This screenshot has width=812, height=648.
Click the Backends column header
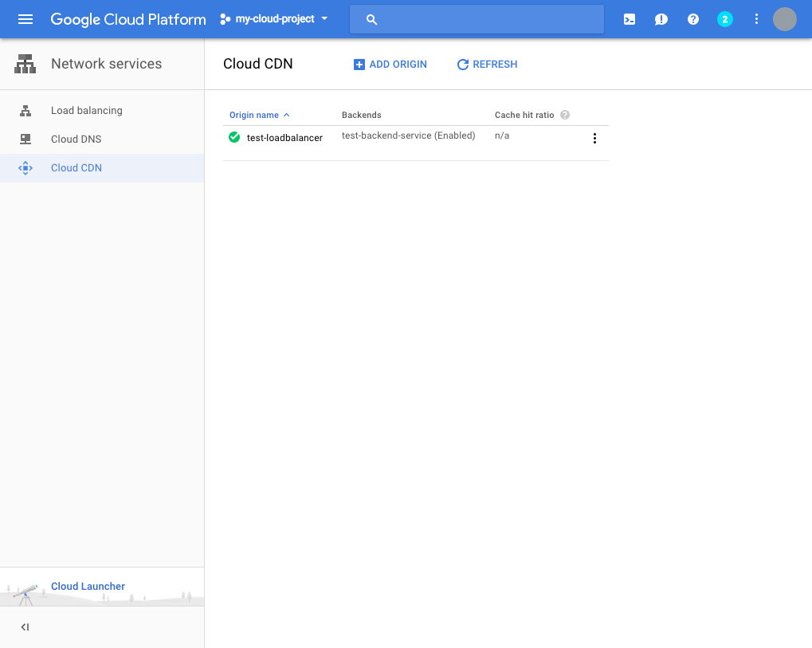pyautogui.click(x=362, y=115)
